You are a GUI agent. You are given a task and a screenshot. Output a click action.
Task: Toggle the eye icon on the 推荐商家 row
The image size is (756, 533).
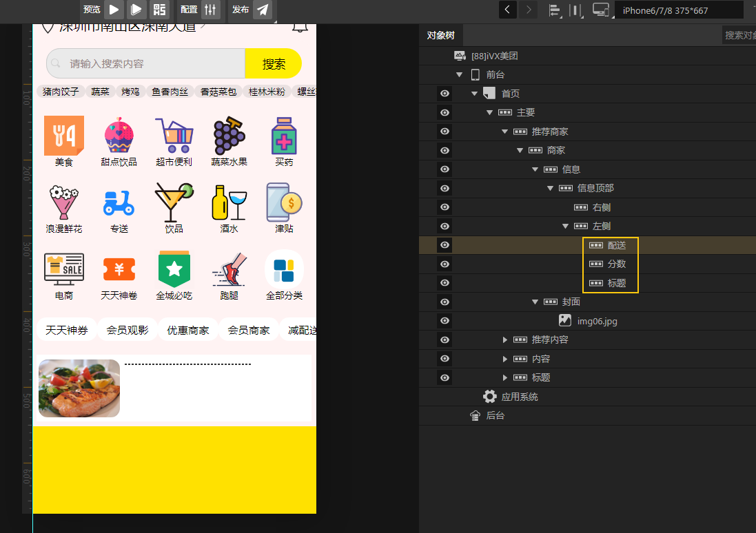click(x=445, y=131)
